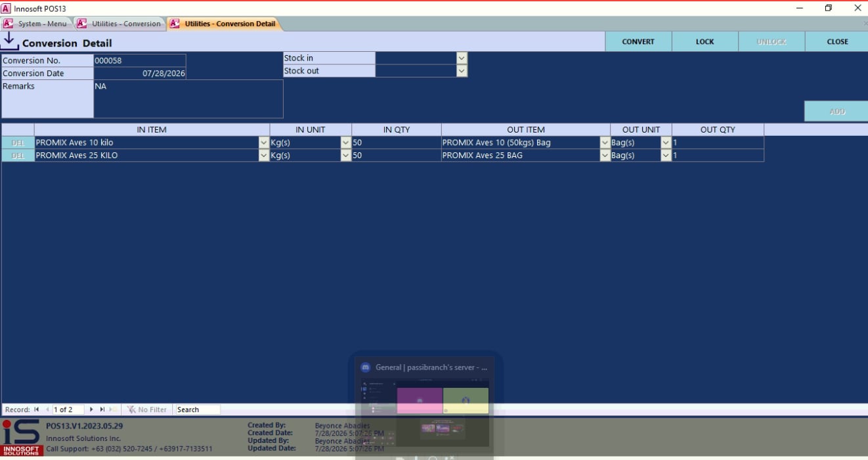Click the No Filter indicator
868x460 pixels.
147,409
